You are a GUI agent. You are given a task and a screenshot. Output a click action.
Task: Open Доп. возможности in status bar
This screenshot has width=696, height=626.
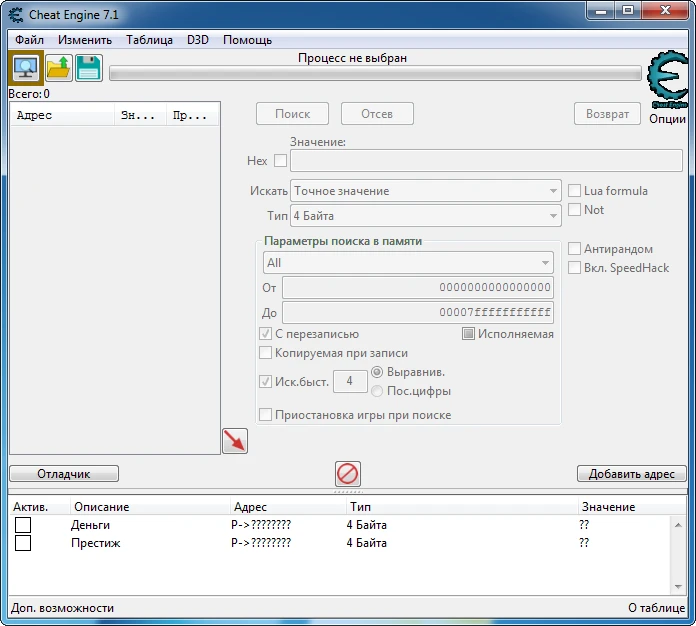coord(63,608)
